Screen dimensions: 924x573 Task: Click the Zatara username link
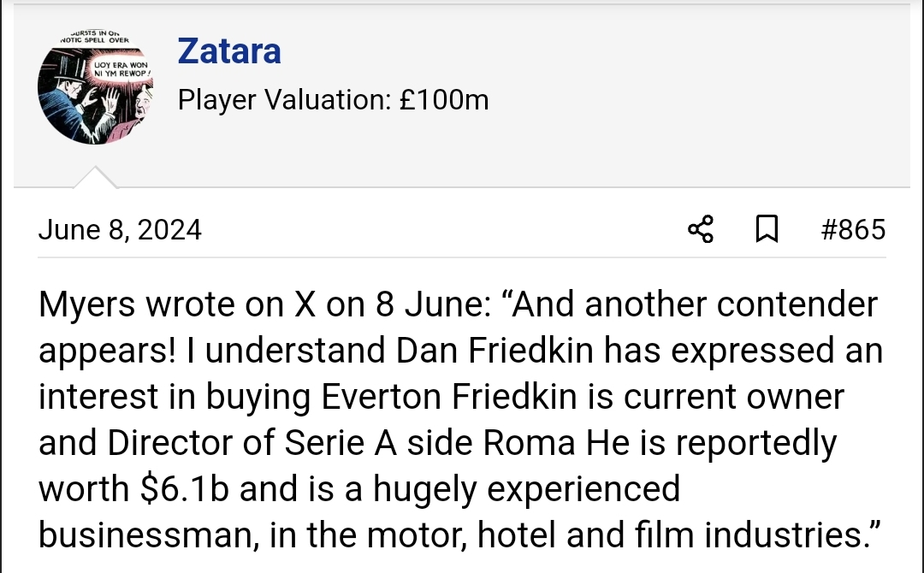[x=228, y=51]
